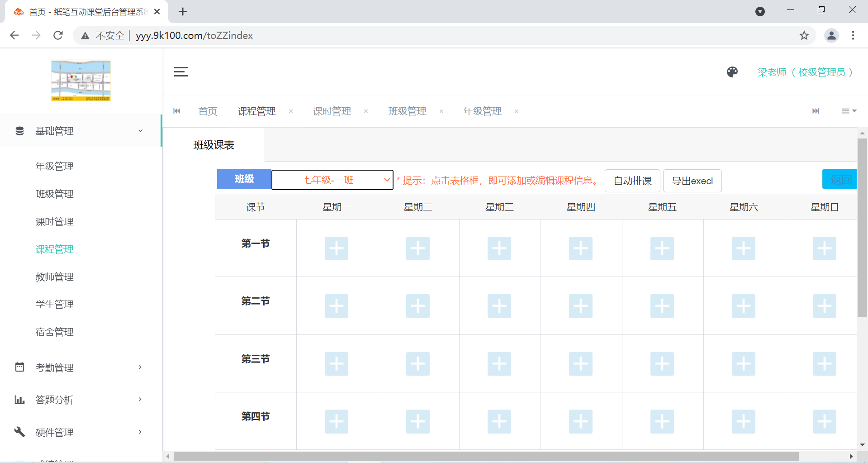Click the browser address bar URL

click(x=194, y=35)
